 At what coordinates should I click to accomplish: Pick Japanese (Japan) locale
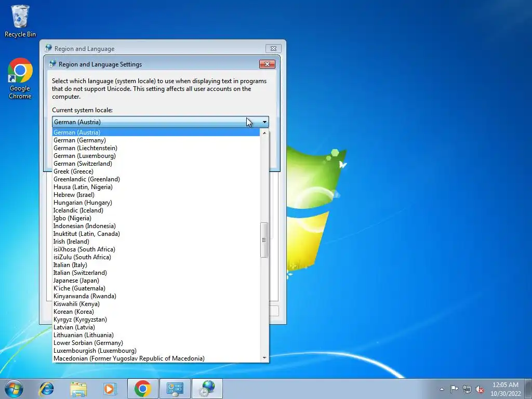tap(156, 281)
